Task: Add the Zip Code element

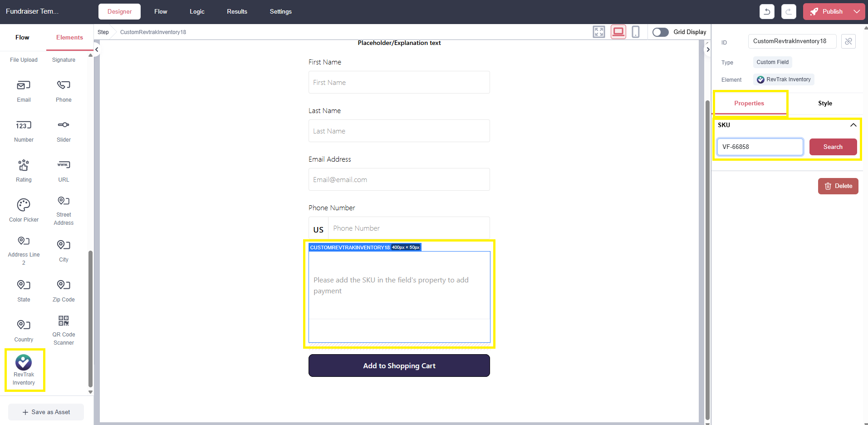Action: (x=64, y=291)
